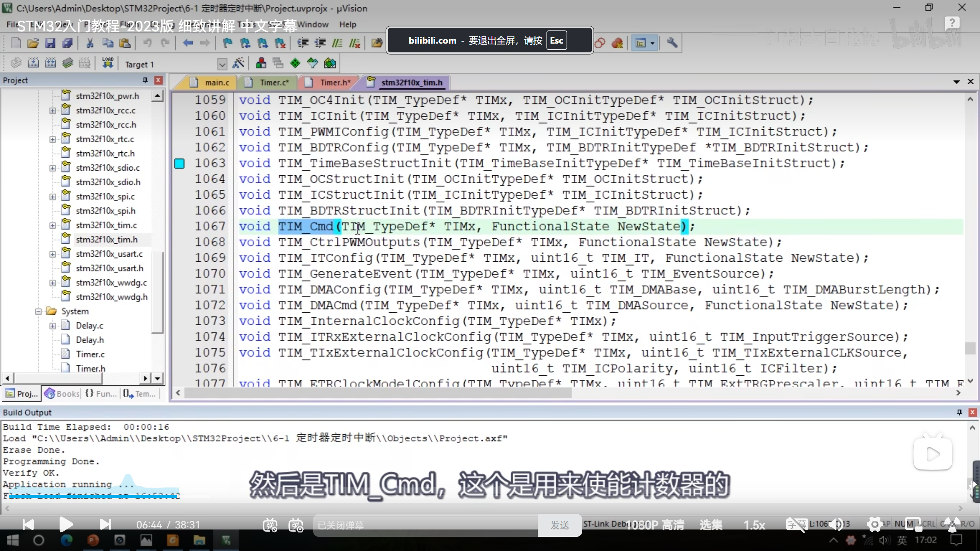Click the Navigate Backward arrow icon
This screenshot has height=551, width=980.
click(188, 43)
